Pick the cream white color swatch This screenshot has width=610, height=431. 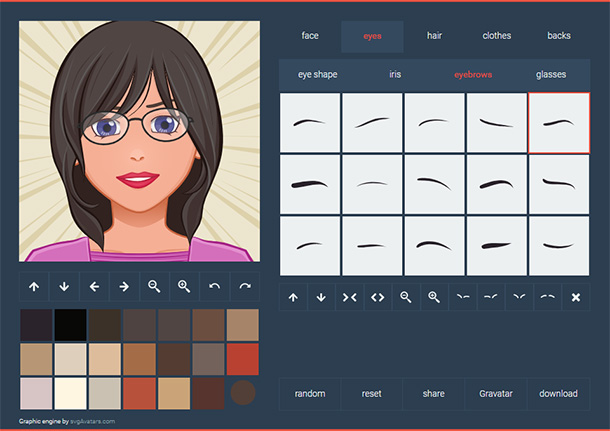[70, 393]
